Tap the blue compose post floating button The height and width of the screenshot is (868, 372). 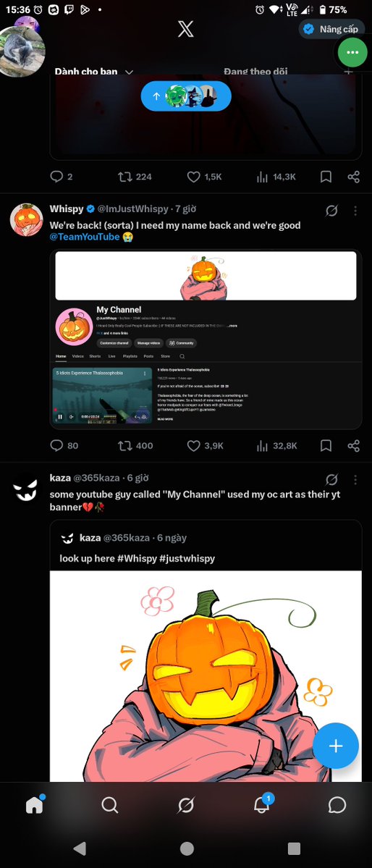tap(336, 746)
